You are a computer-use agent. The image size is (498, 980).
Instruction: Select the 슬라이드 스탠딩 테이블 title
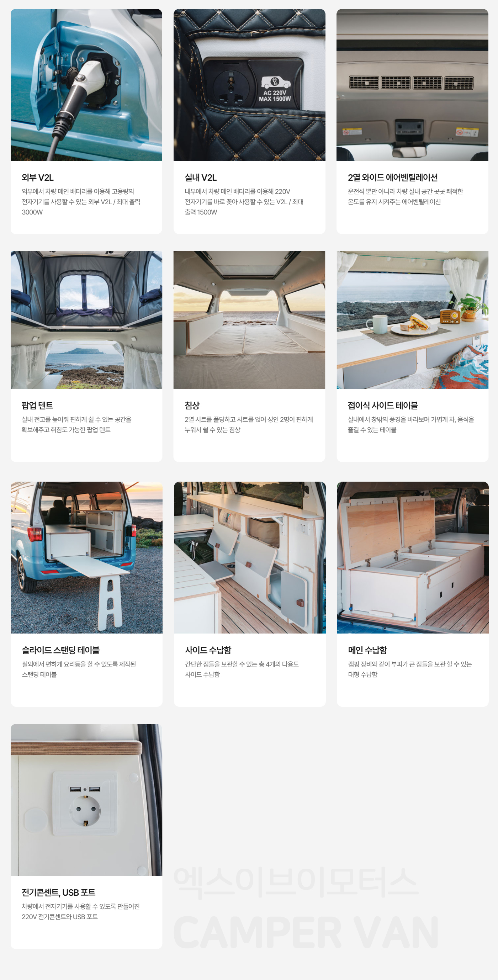click(x=60, y=650)
